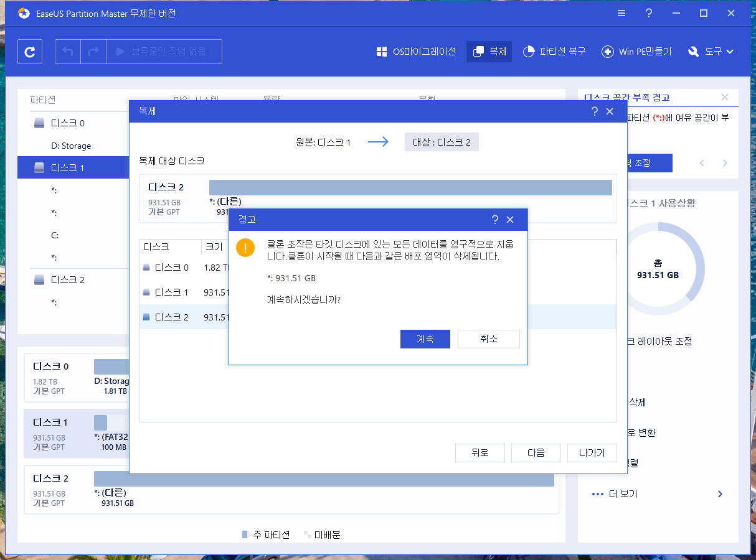Viewport: 756px width, 560px height.
Task: Open the hamburger menu in title bar
Action: pyautogui.click(x=621, y=13)
